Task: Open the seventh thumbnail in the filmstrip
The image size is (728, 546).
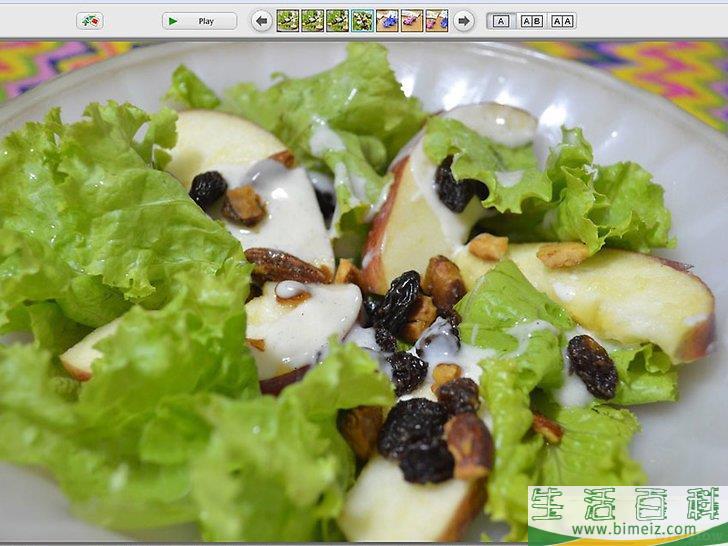Action: tap(437, 21)
